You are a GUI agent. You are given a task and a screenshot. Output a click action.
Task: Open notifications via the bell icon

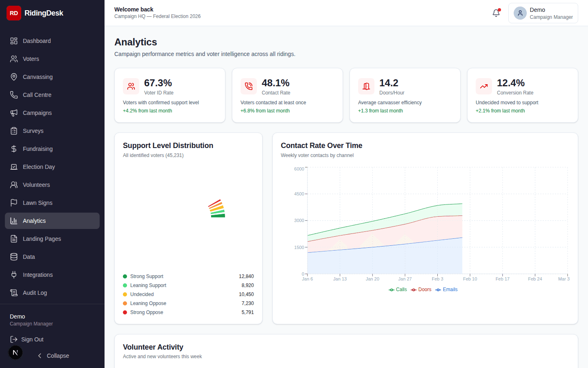pyautogui.click(x=496, y=13)
